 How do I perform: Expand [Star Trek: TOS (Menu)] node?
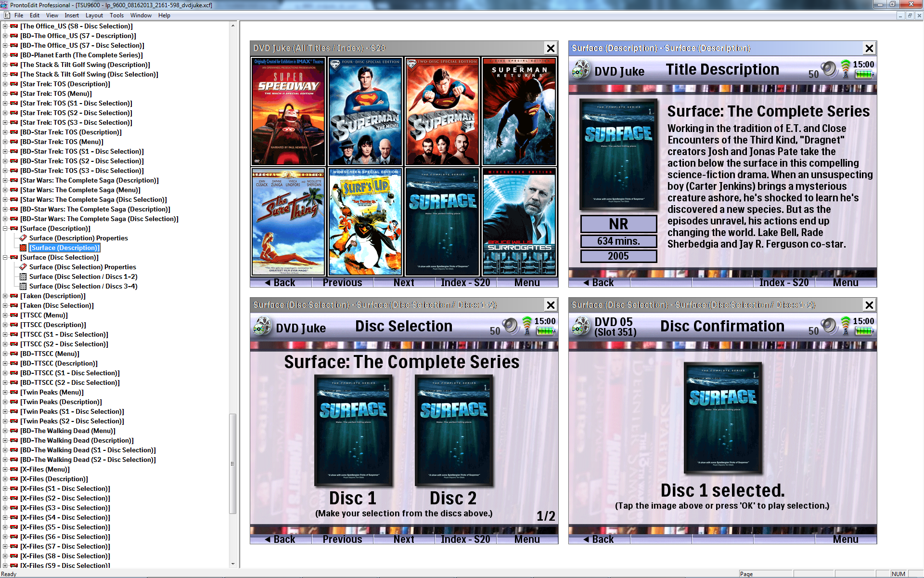coord(5,93)
